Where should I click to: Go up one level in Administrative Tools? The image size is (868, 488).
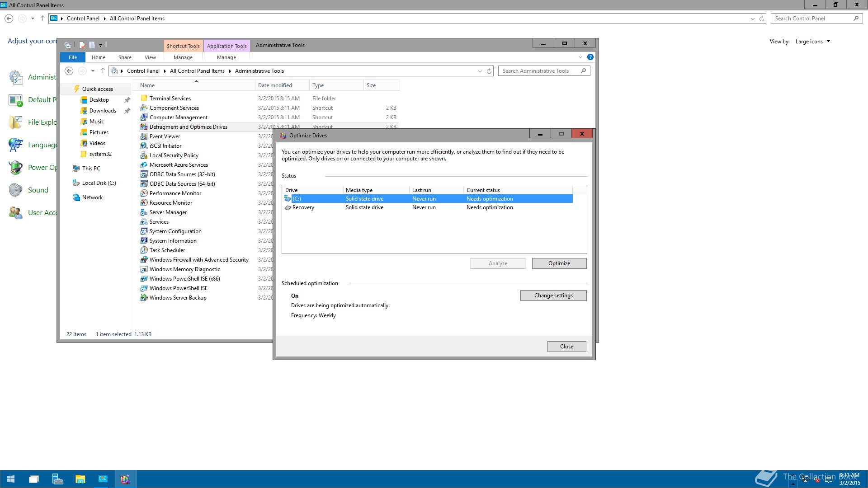[103, 71]
